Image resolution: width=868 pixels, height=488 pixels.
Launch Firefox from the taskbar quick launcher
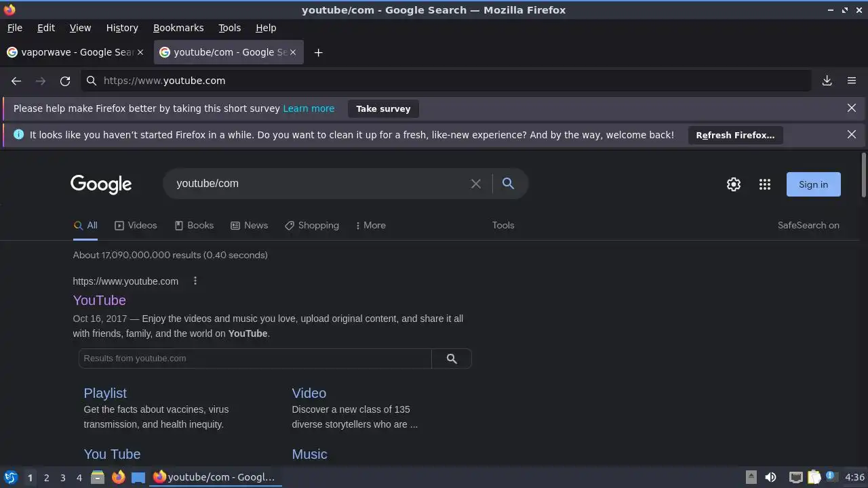(119, 477)
